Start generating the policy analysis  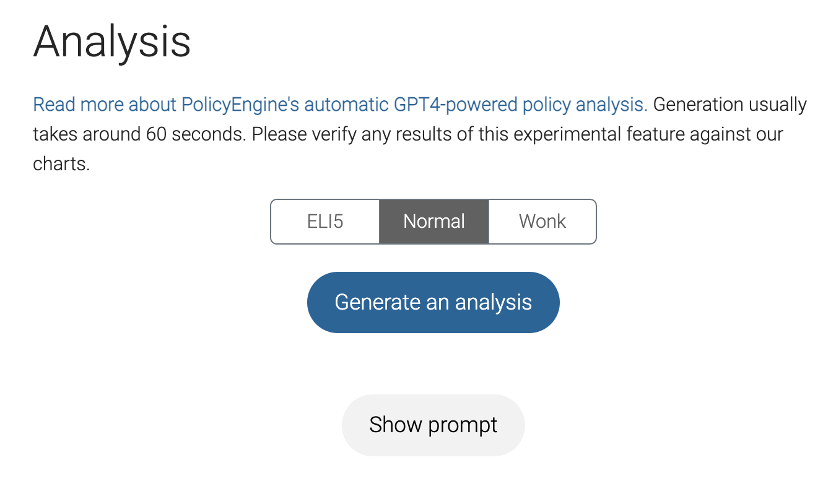point(433,302)
